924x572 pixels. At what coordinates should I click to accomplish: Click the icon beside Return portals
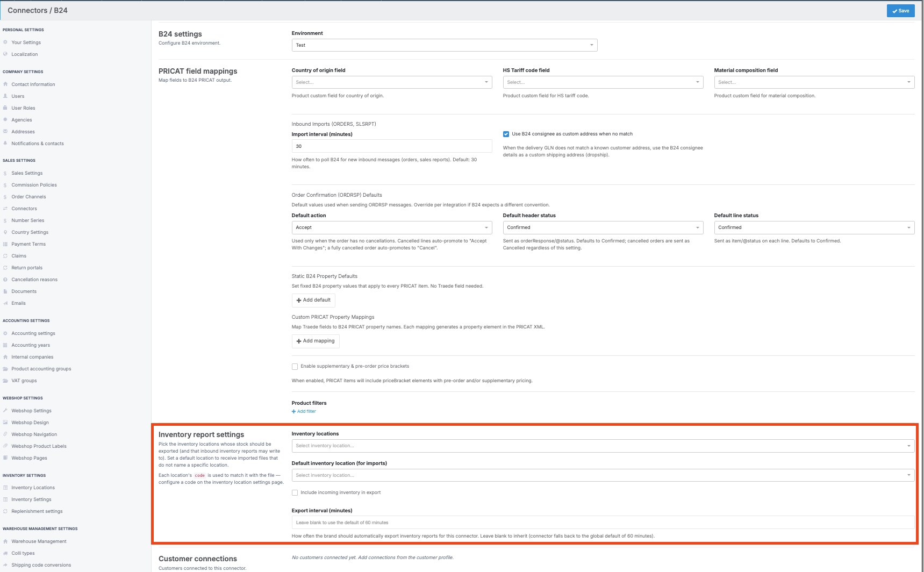5,268
